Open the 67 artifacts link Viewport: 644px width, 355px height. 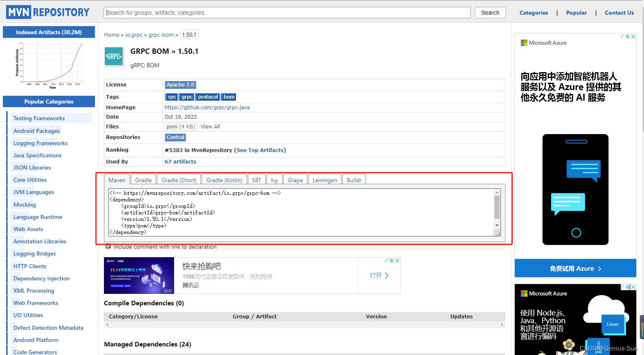tap(180, 161)
